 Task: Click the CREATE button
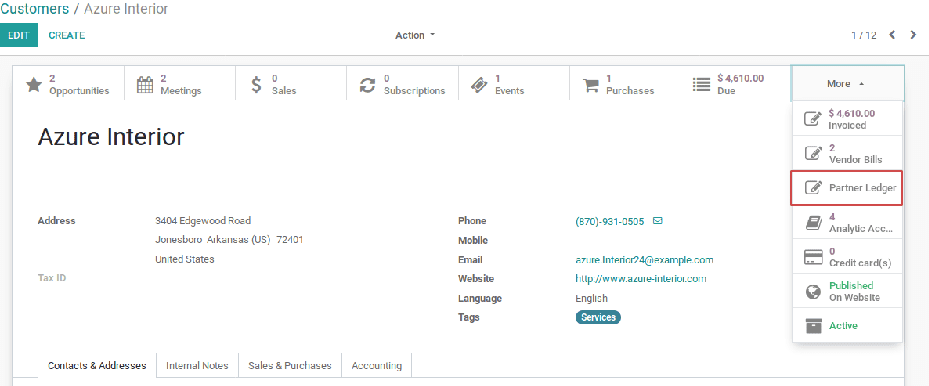click(66, 35)
